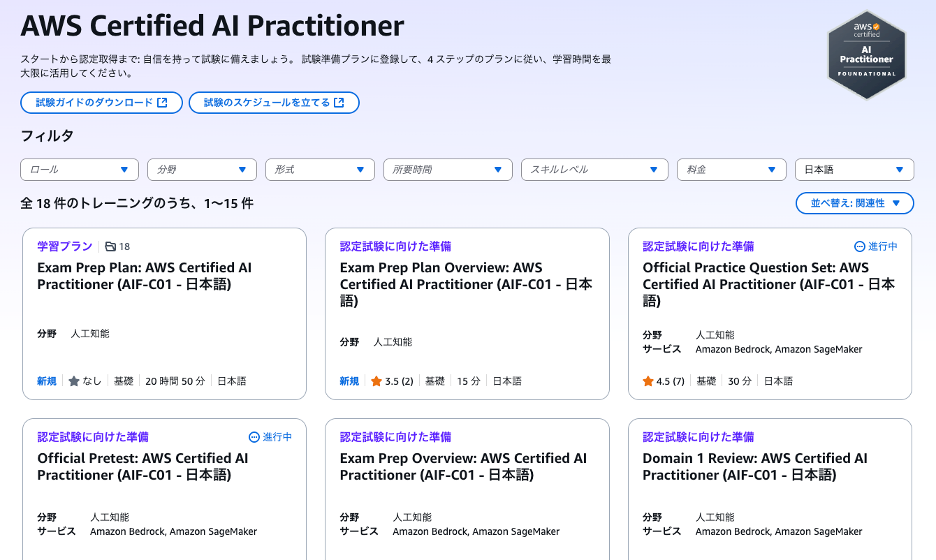Click the 学習プラン label on first card
Image resolution: width=936 pixels, height=560 pixels.
[x=64, y=246]
